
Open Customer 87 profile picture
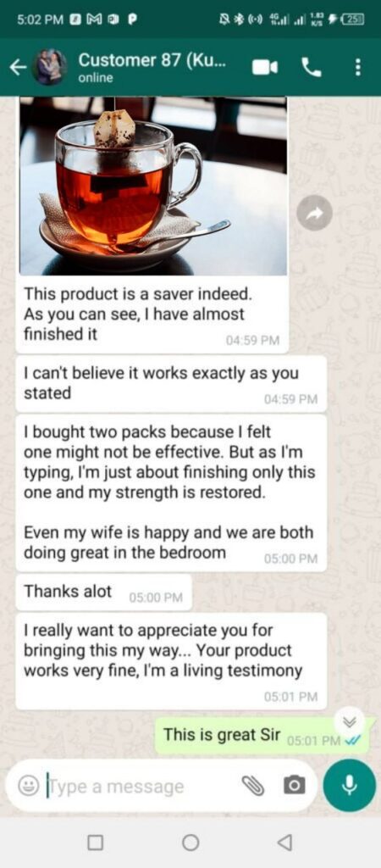point(49,67)
